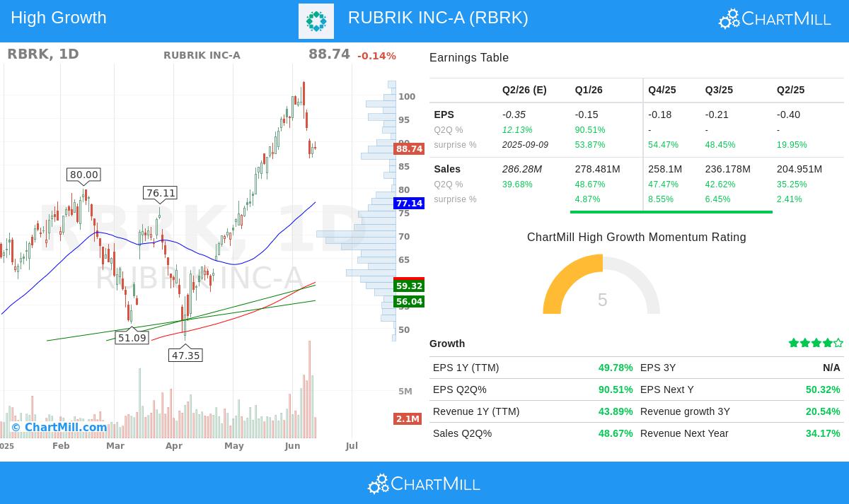Select the 'Q3/25' column header
This screenshot has width=849, height=504.
(x=719, y=90)
